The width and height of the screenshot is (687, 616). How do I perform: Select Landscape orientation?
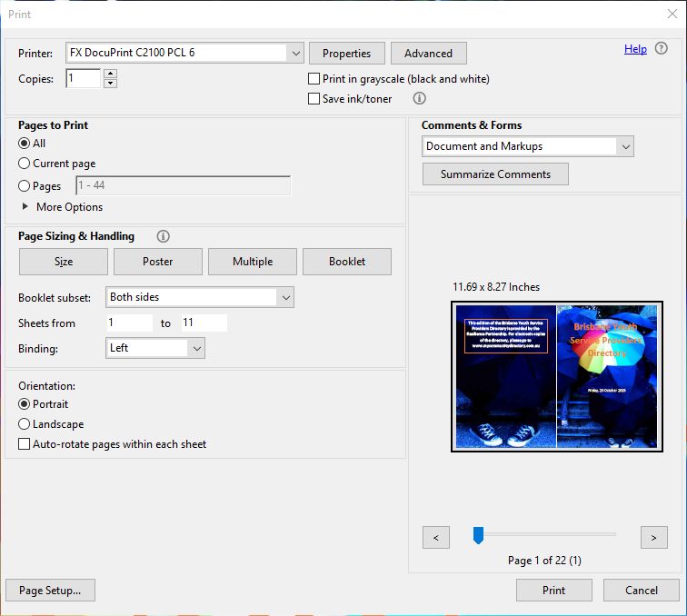tap(25, 424)
